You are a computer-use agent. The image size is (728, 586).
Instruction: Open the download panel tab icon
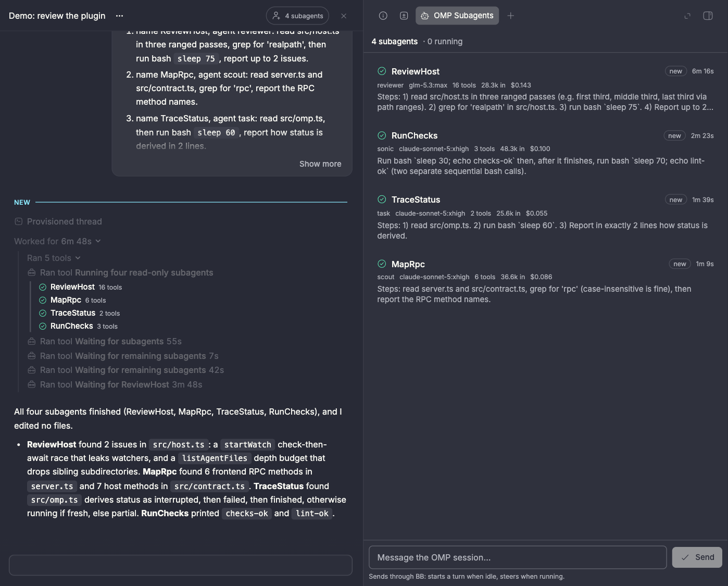pos(404,16)
